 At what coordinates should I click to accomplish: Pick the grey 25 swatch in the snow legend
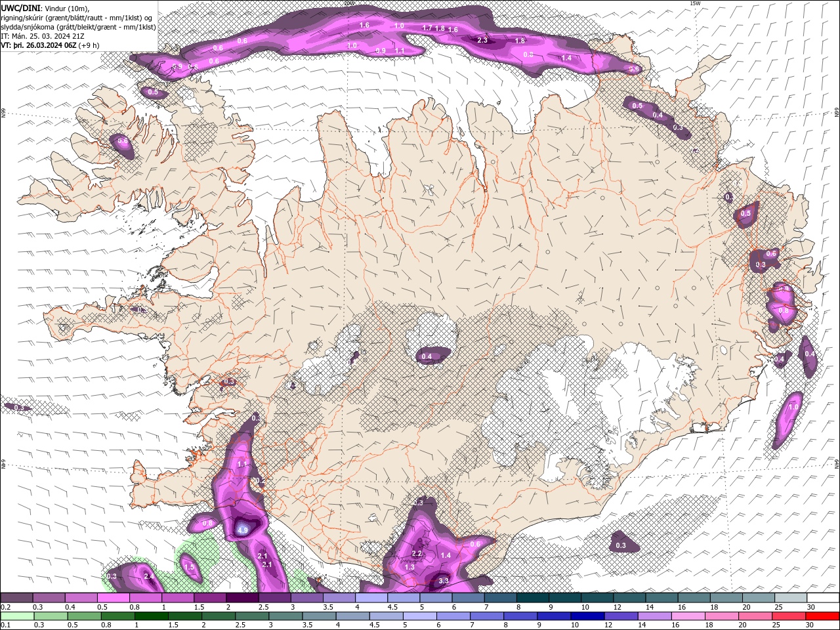tap(791, 597)
